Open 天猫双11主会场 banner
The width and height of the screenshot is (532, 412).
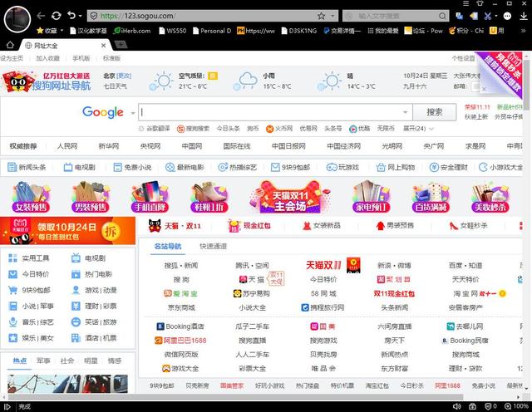[289, 197]
